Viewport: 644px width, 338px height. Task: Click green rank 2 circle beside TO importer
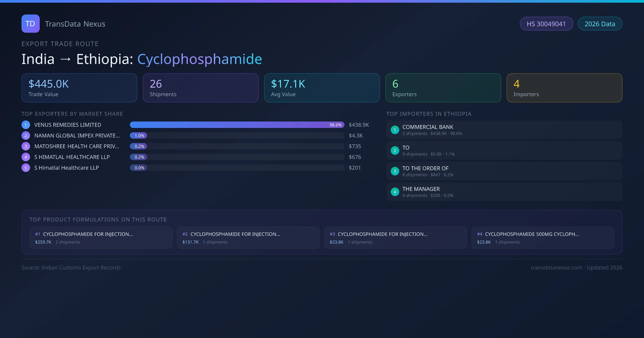(x=395, y=150)
